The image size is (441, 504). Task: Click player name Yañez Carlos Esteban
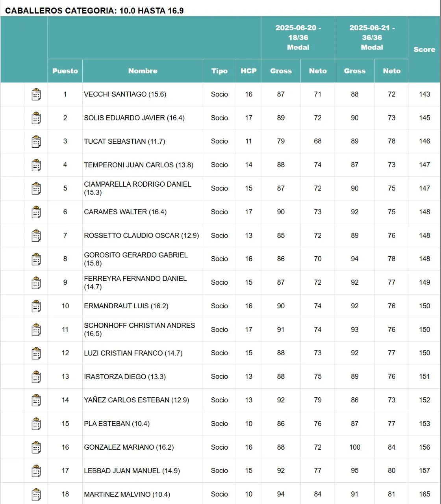(x=136, y=400)
